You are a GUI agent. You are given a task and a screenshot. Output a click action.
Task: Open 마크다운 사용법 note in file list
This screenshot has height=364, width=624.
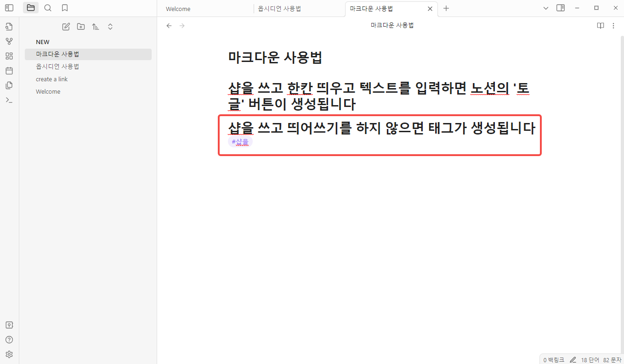point(88,54)
